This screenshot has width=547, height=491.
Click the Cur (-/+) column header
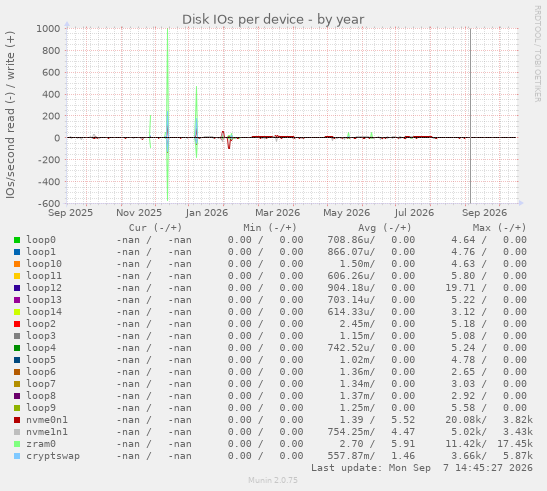tap(156, 228)
